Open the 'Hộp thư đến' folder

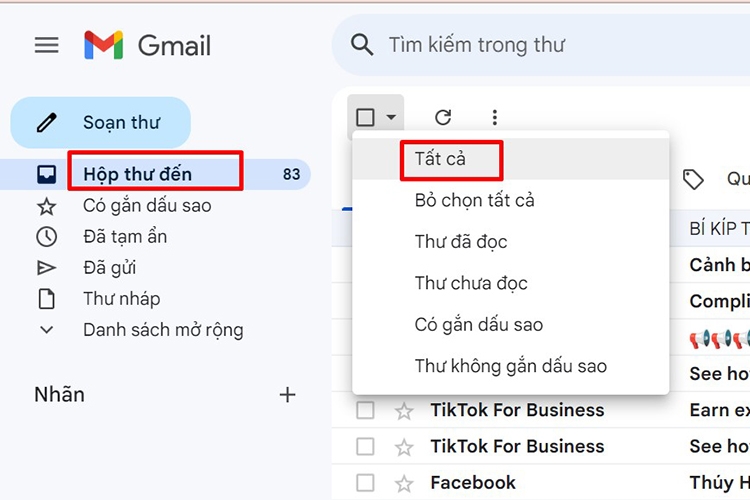pos(137,174)
